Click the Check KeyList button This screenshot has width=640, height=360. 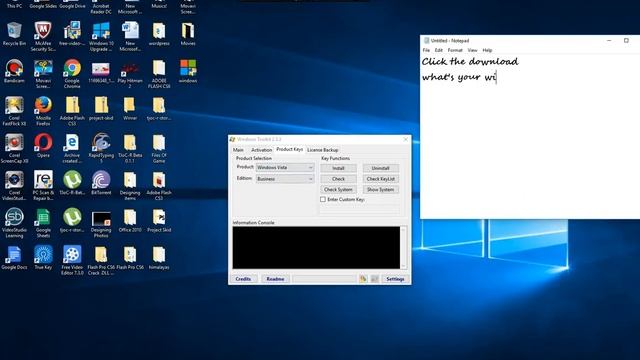tap(380, 179)
